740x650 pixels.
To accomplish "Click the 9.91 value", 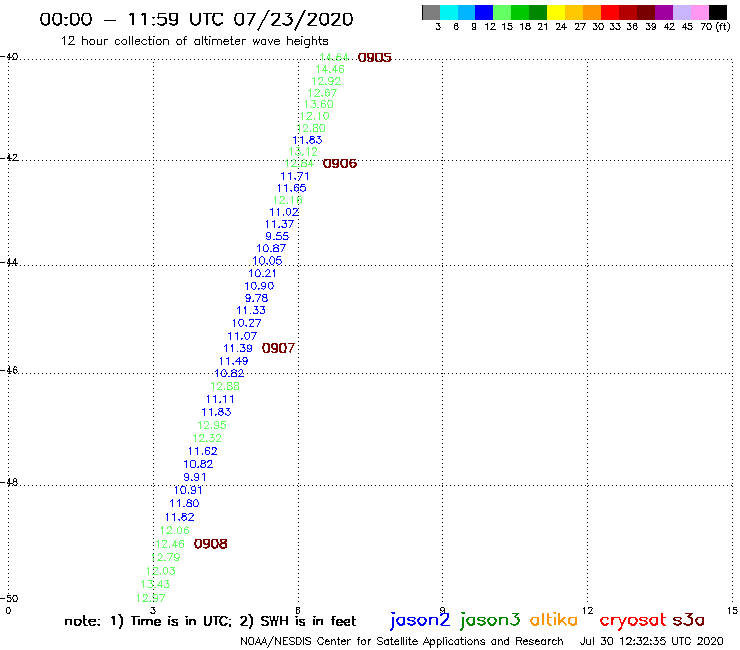I will click(195, 477).
